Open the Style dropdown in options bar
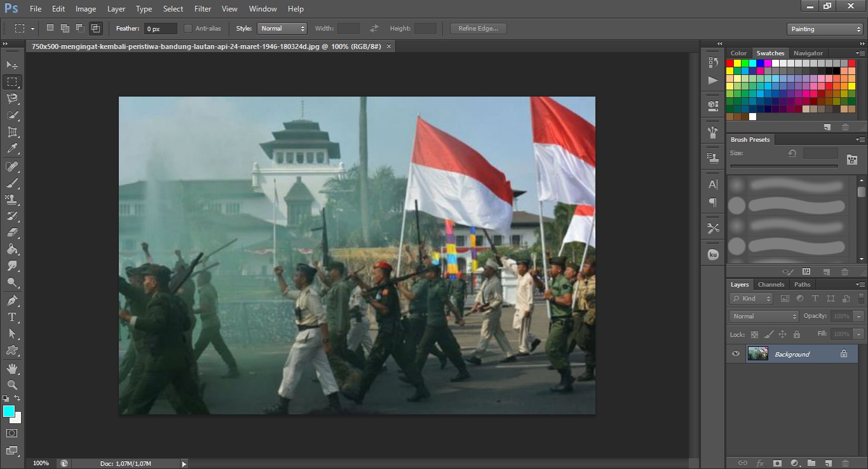The width and height of the screenshot is (868, 469). pos(282,29)
